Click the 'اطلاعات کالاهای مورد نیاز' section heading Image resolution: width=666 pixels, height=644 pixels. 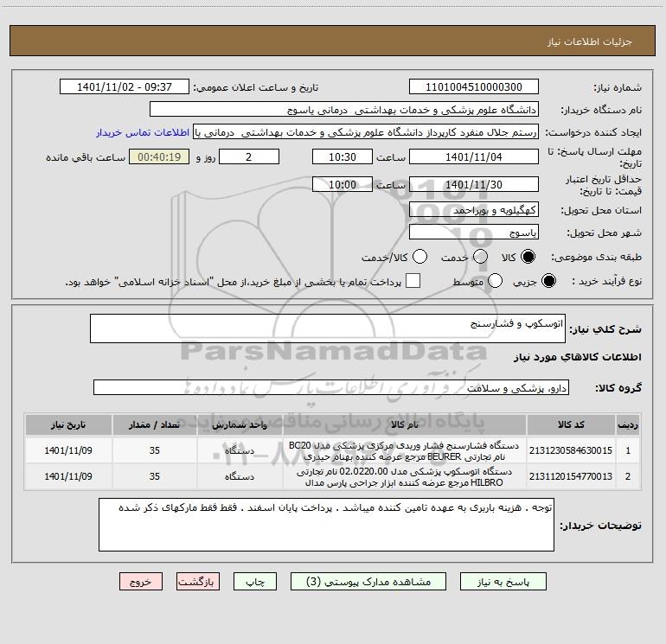click(x=578, y=357)
